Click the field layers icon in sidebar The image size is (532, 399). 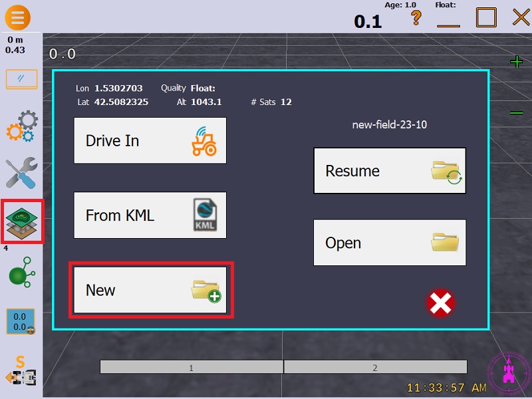point(22,221)
